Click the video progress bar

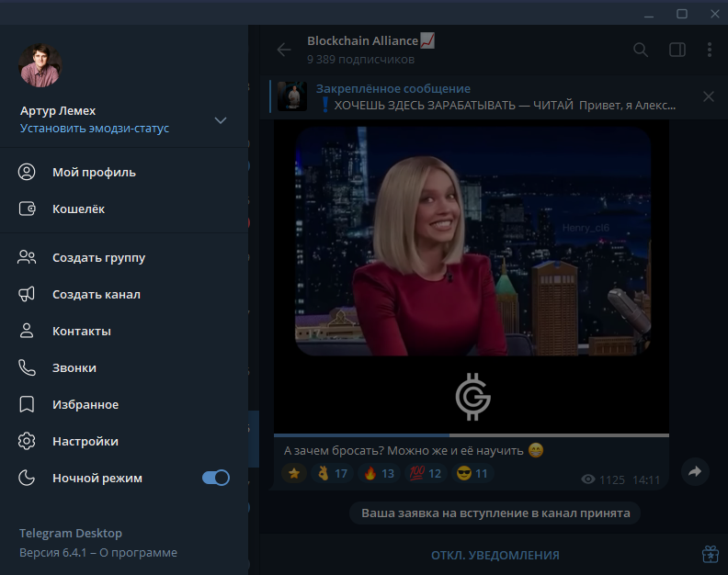[x=472, y=435]
